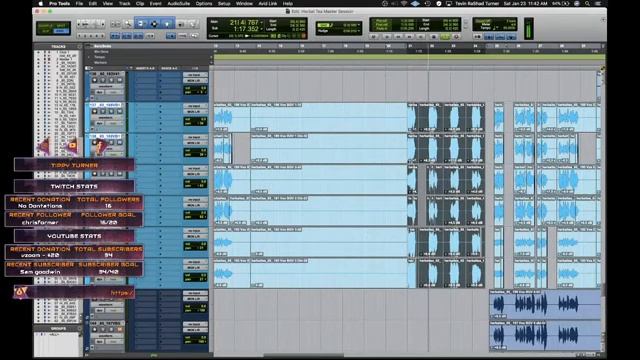
Task: Toggle show/hide dot for Click 1 track
Action: click(39, 52)
